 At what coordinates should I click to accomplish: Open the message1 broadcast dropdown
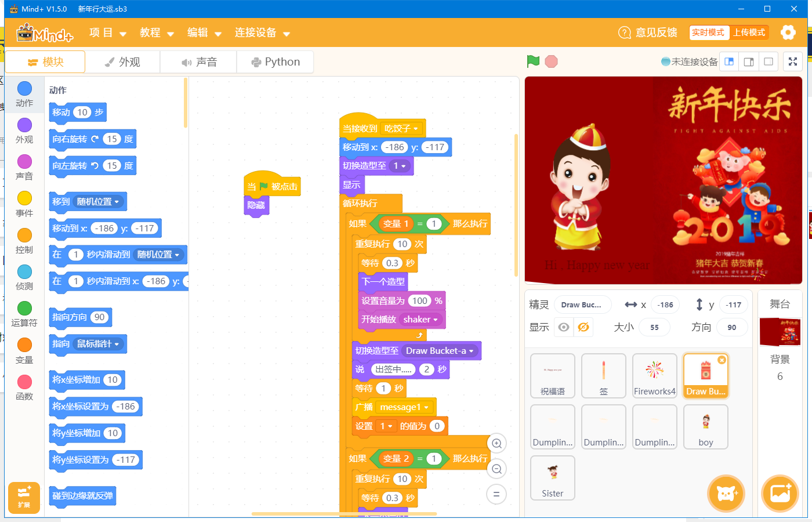coord(405,407)
